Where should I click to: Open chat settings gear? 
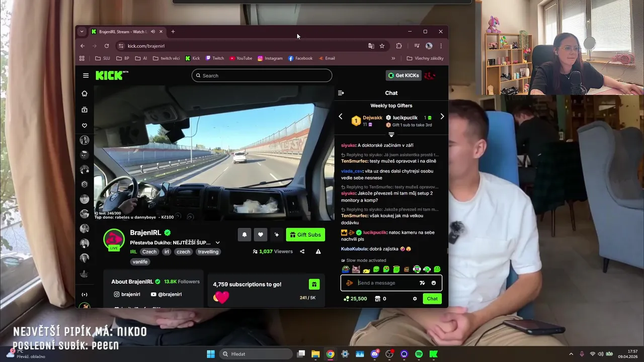coord(415,299)
